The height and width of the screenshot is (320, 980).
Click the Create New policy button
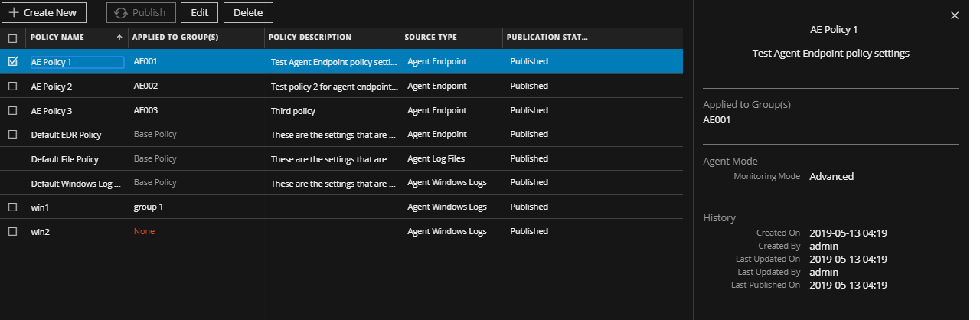pos(43,12)
